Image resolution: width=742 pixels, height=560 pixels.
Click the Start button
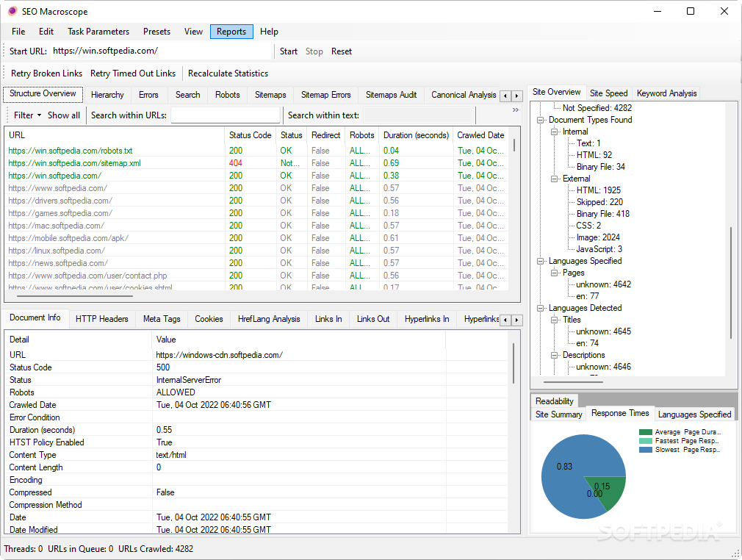click(288, 51)
